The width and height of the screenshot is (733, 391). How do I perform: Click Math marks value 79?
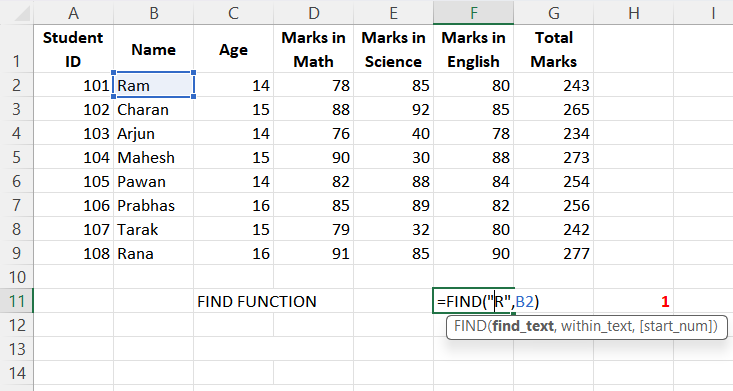(313, 229)
